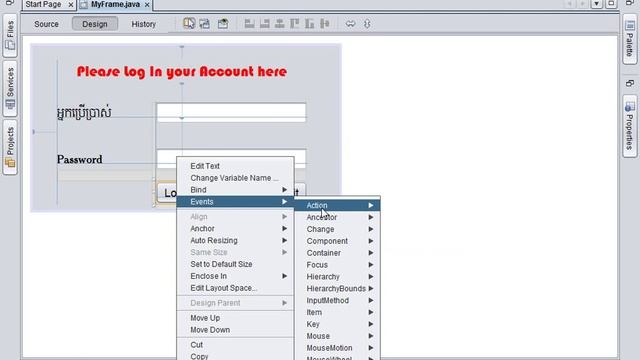
Task: Switch to Design view
Action: [95, 24]
